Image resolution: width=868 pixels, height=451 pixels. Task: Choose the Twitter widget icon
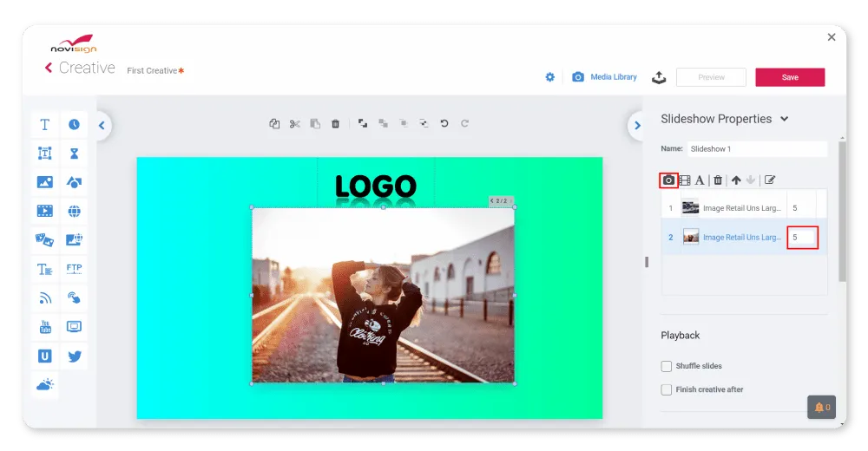tap(75, 356)
